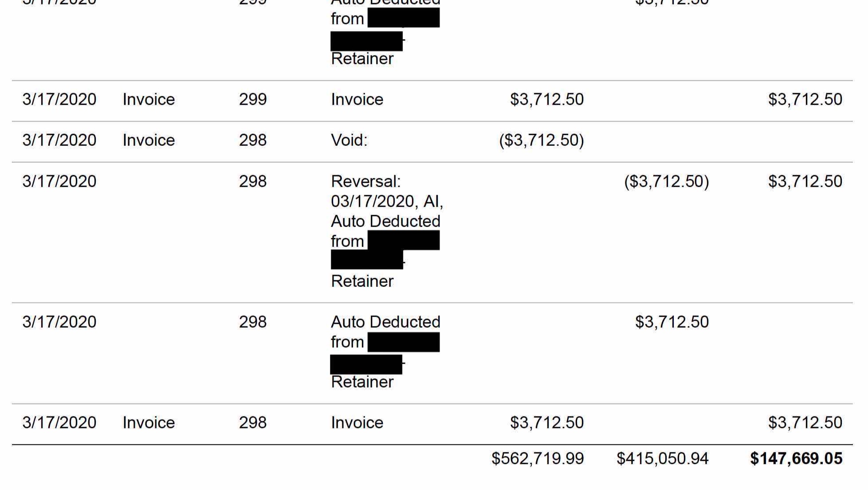
Task: Click the balance $3,712.50 in the last invoice row
Action: 805,423
